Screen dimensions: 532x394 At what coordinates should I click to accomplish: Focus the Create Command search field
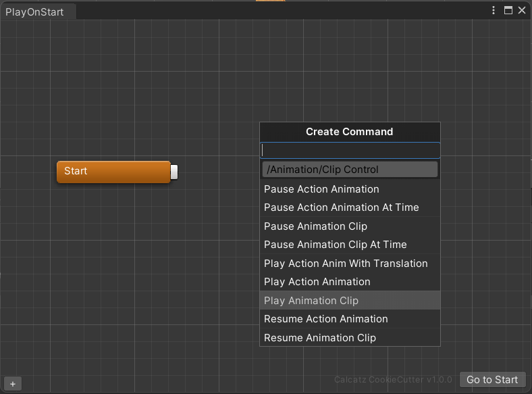pos(350,151)
